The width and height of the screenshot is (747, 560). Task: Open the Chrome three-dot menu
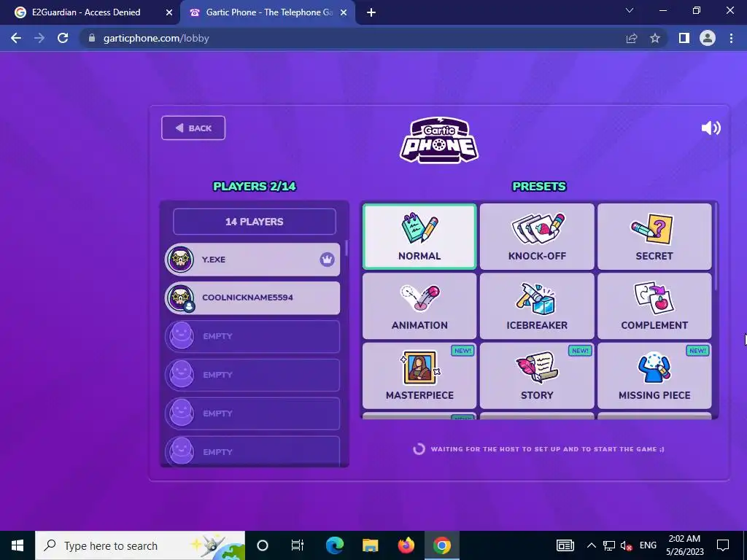click(x=731, y=38)
